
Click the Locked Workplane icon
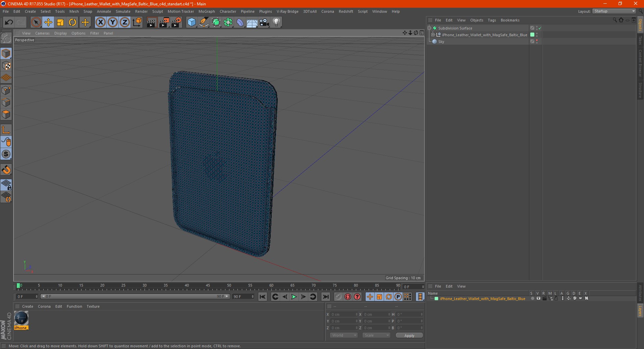coord(6,185)
